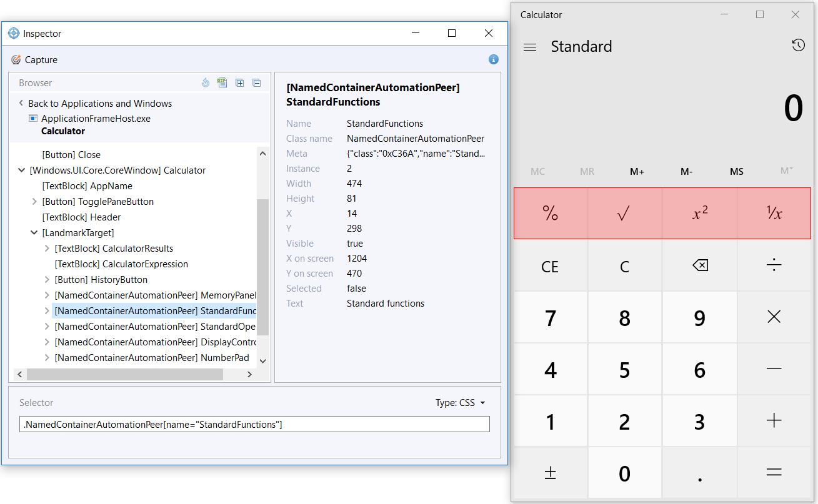Click the divide key in Calculator

tap(774, 266)
